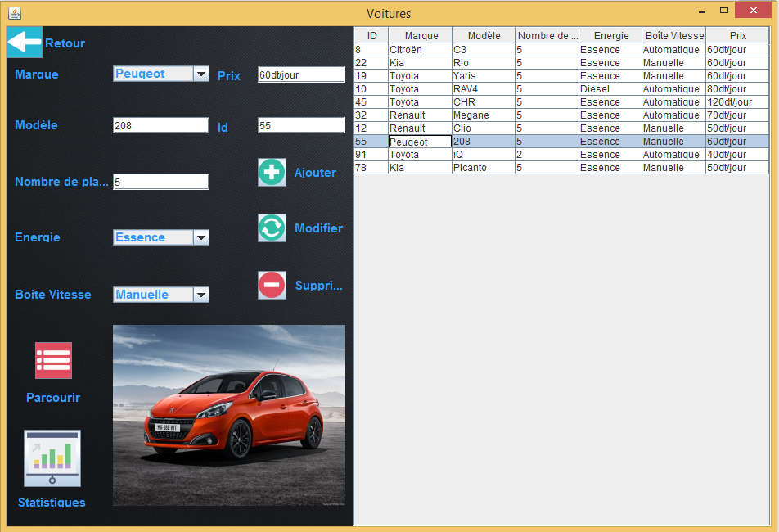Select the Picanto model cell
779x532 pixels.
(x=484, y=168)
